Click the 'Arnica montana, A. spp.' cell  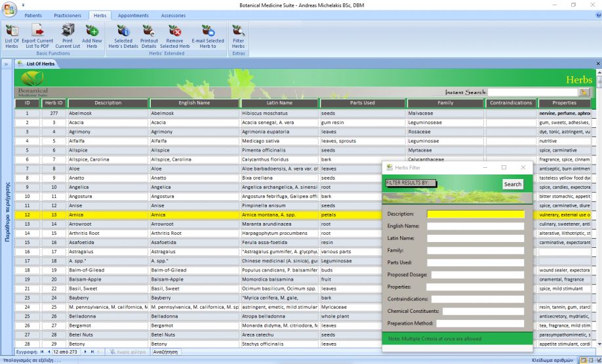[279, 214]
